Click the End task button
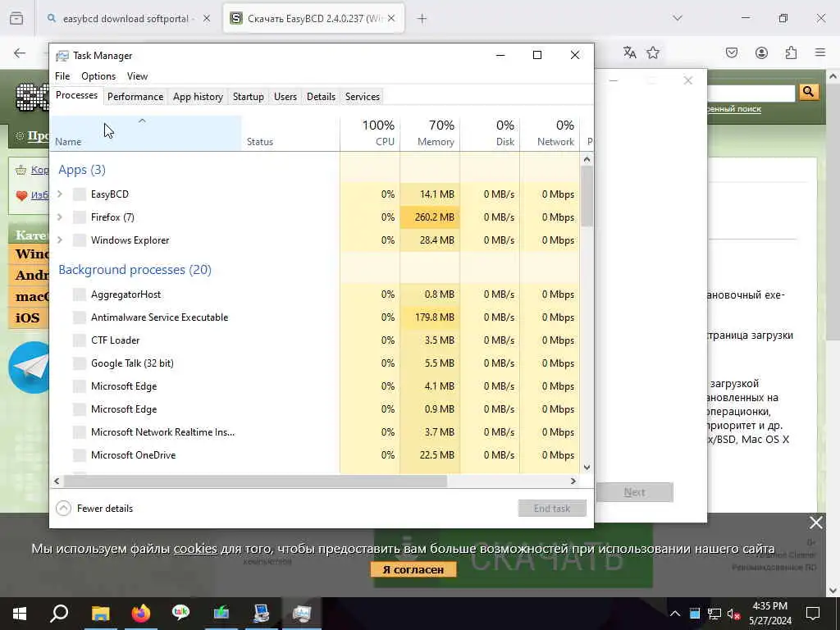 (x=552, y=509)
